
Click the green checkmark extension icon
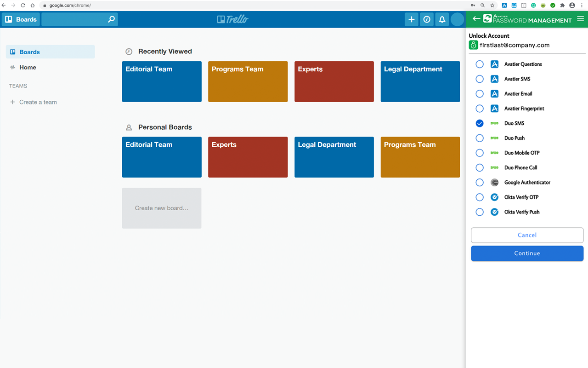point(553,6)
